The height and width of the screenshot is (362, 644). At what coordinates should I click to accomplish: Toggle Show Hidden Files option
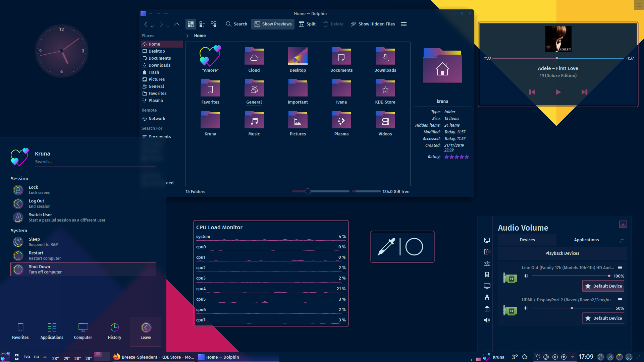373,24
